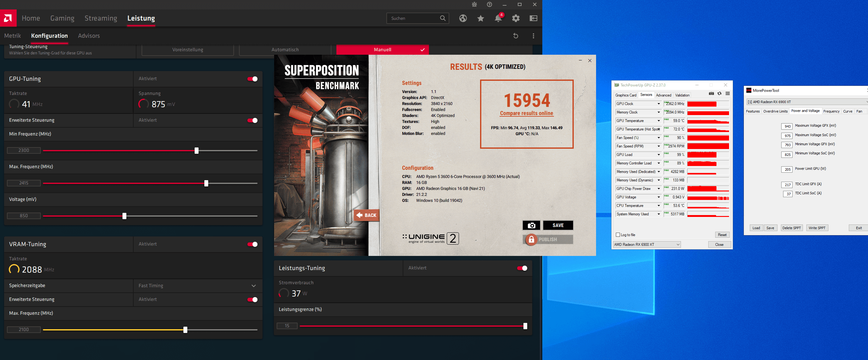868x360 pixels.
Task: Click Delete SPPT in MorePowerTool
Action: [792, 228]
